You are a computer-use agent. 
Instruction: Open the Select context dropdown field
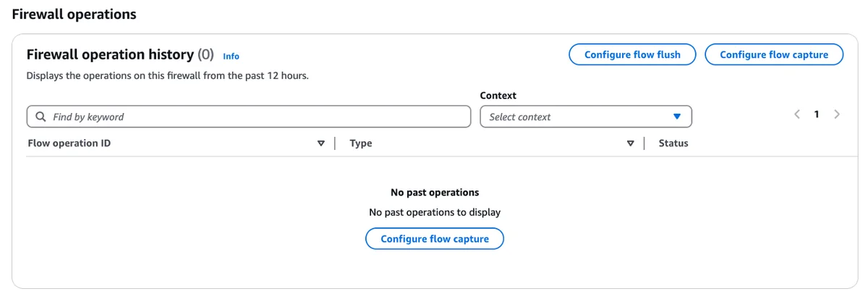tap(586, 117)
